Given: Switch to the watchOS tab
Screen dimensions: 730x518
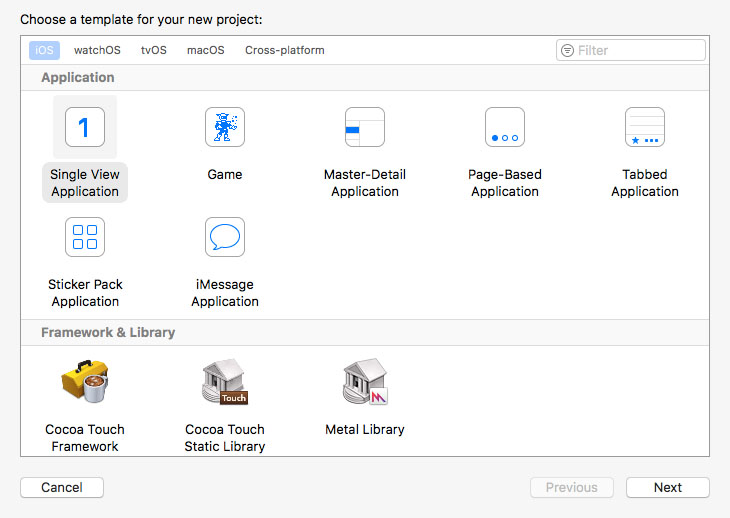Looking at the screenshot, I should [x=97, y=50].
